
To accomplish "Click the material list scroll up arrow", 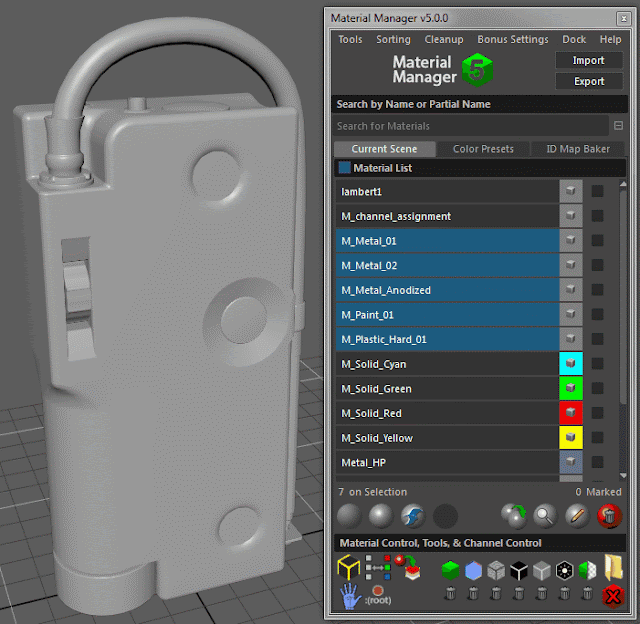I will (x=623, y=184).
